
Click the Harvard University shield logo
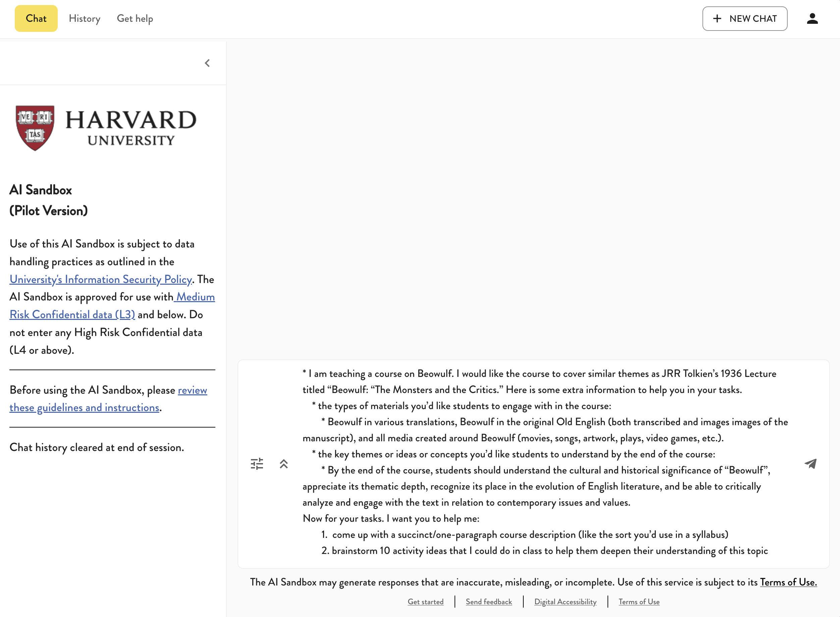[34, 127]
